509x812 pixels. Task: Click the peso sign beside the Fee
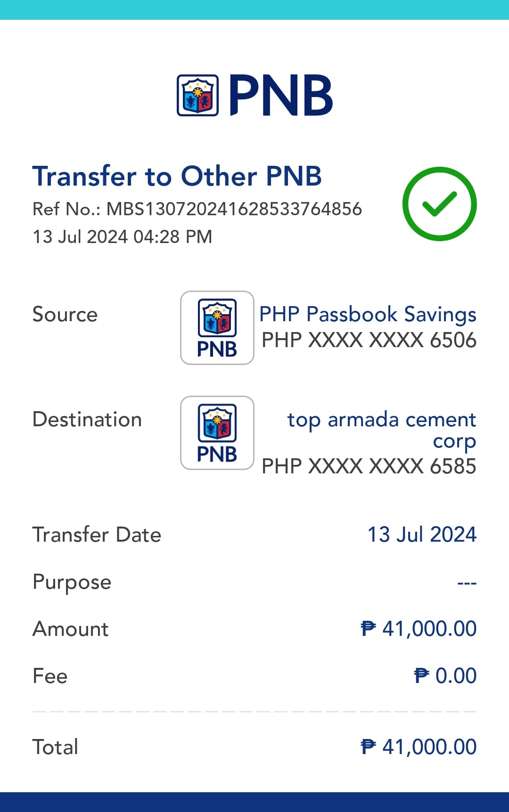pos(421,676)
